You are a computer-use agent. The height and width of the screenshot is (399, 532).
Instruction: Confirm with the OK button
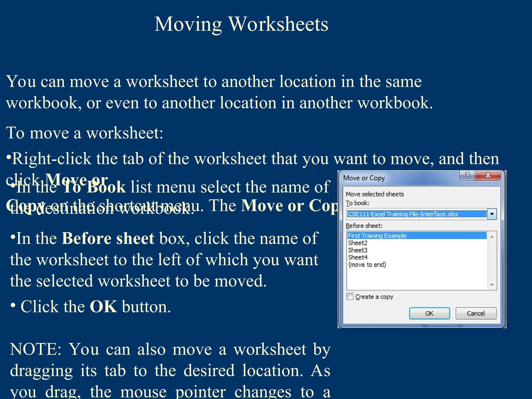[x=429, y=313]
